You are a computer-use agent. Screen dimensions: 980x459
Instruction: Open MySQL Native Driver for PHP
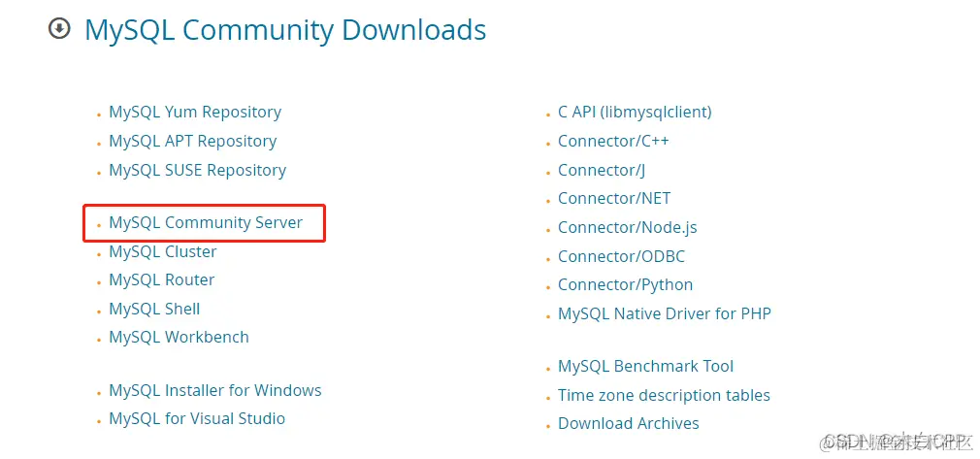[665, 313]
